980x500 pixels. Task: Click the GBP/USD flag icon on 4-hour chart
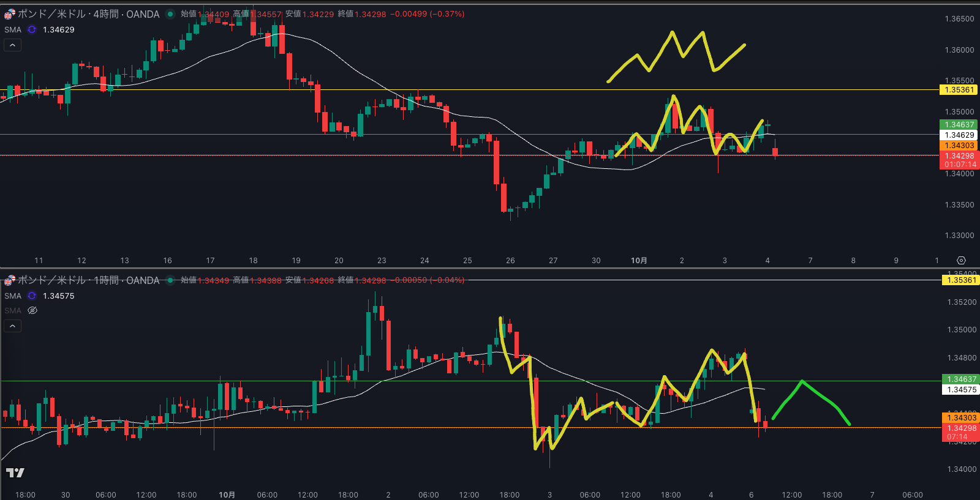pos(10,14)
